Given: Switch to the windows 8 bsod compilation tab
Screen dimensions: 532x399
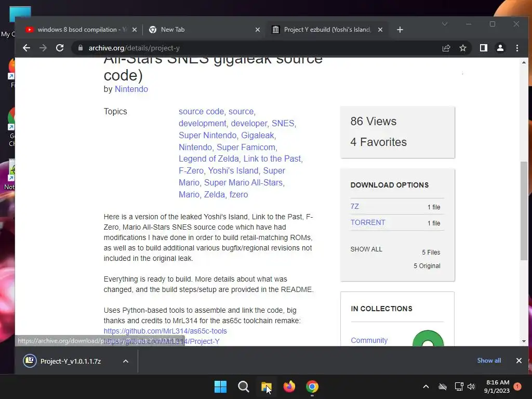Looking at the screenshot, I should point(81,30).
